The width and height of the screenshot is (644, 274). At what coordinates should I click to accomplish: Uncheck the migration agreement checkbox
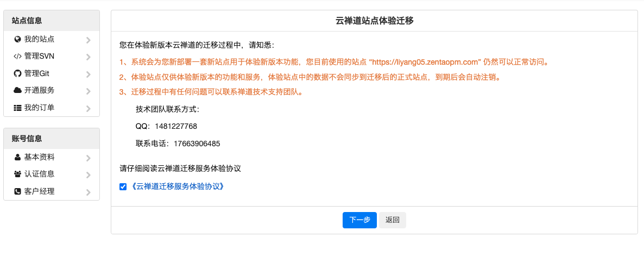pos(123,186)
